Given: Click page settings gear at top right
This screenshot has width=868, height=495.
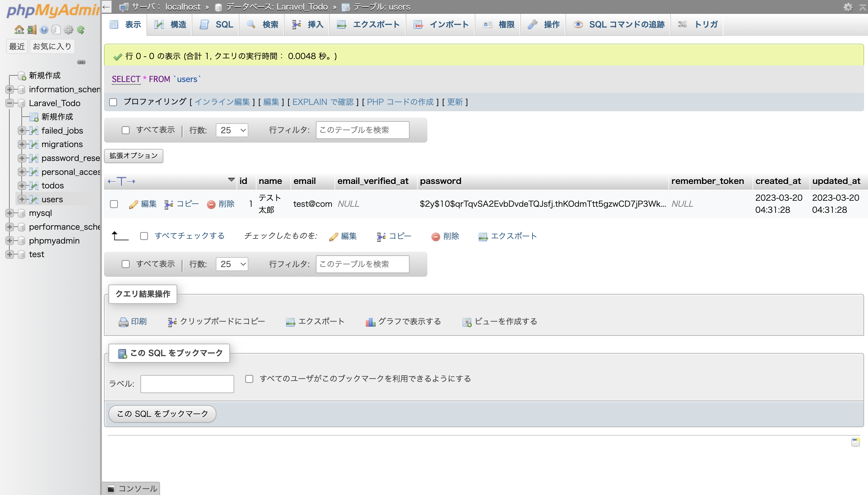Looking at the screenshot, I should pos(848,7).
